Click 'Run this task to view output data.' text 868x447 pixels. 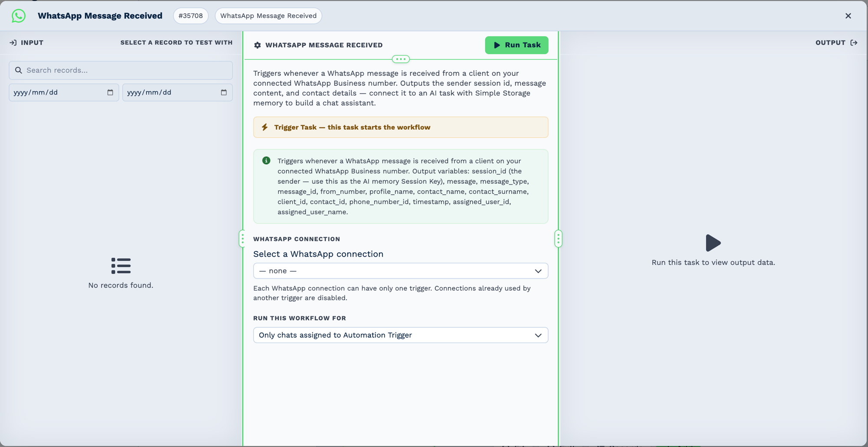713,262
